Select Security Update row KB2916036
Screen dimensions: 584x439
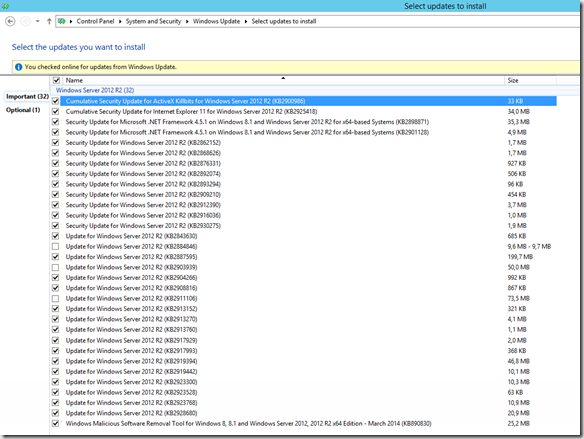(x=304, y=216)
